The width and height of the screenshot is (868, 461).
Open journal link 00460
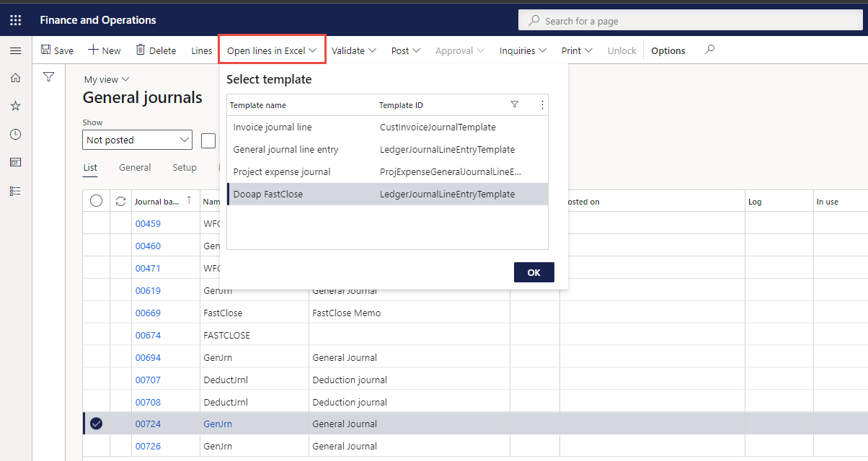(148, 246)
